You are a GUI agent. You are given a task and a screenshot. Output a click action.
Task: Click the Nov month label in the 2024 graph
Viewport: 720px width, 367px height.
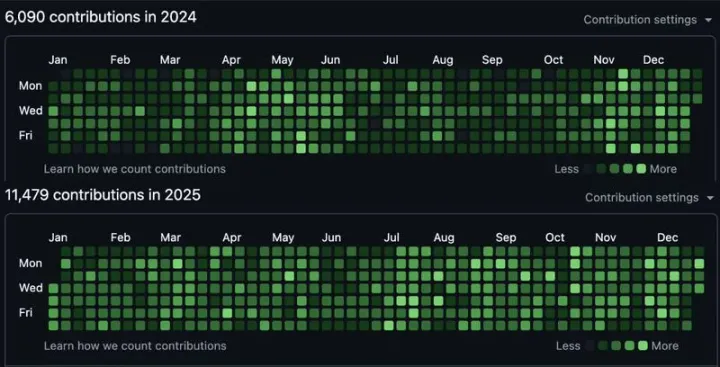(604, 60)
